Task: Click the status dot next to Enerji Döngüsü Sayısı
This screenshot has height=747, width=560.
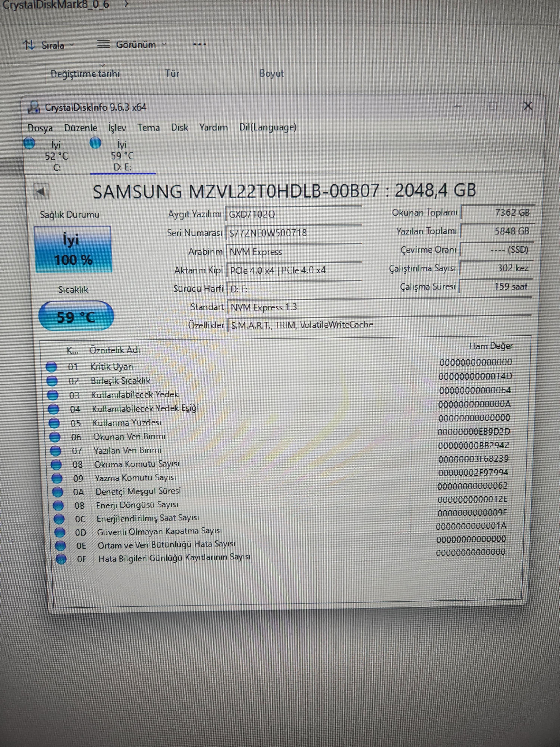Action: point(58,505)
